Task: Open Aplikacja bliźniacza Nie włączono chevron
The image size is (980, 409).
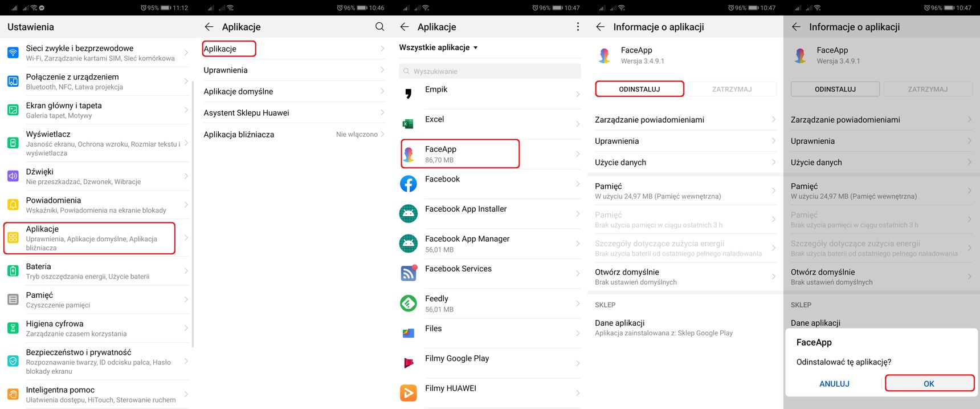Action: click(382, 135)
